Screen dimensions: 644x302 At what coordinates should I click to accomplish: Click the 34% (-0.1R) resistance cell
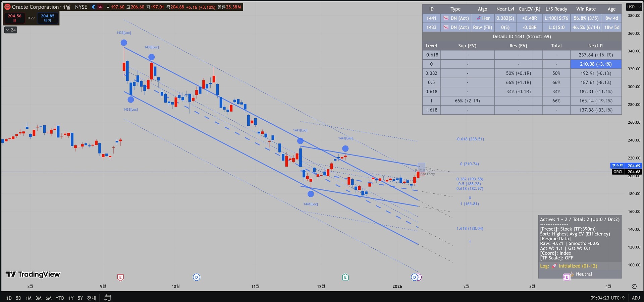coord(518,92)
